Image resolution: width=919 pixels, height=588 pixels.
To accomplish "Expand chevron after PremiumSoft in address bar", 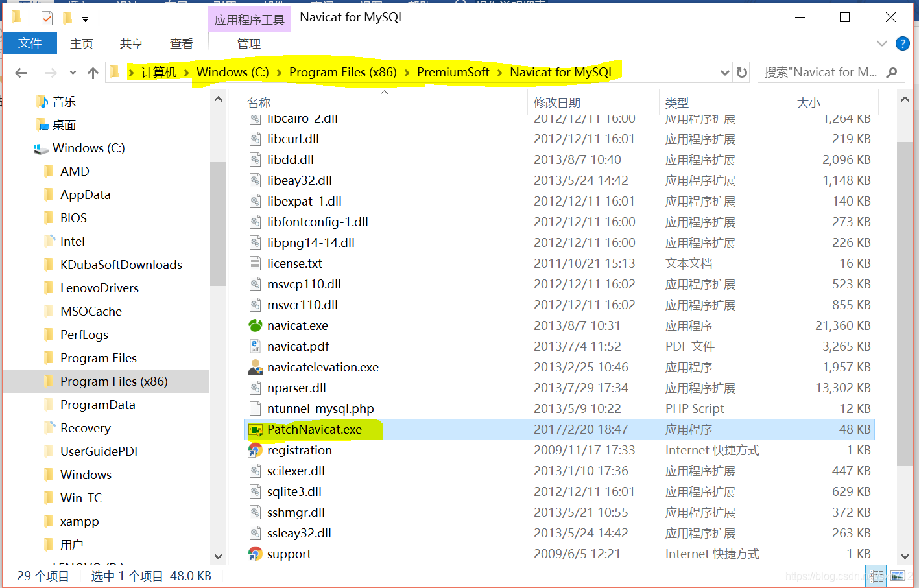I will pyautogui.click(x=500, y=73).
